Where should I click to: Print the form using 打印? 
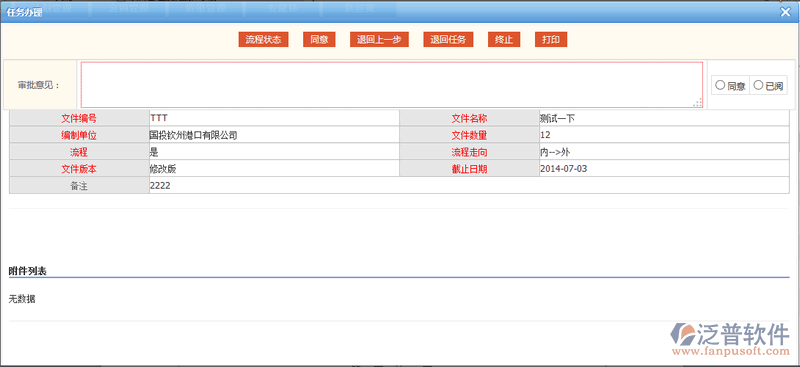551,40
